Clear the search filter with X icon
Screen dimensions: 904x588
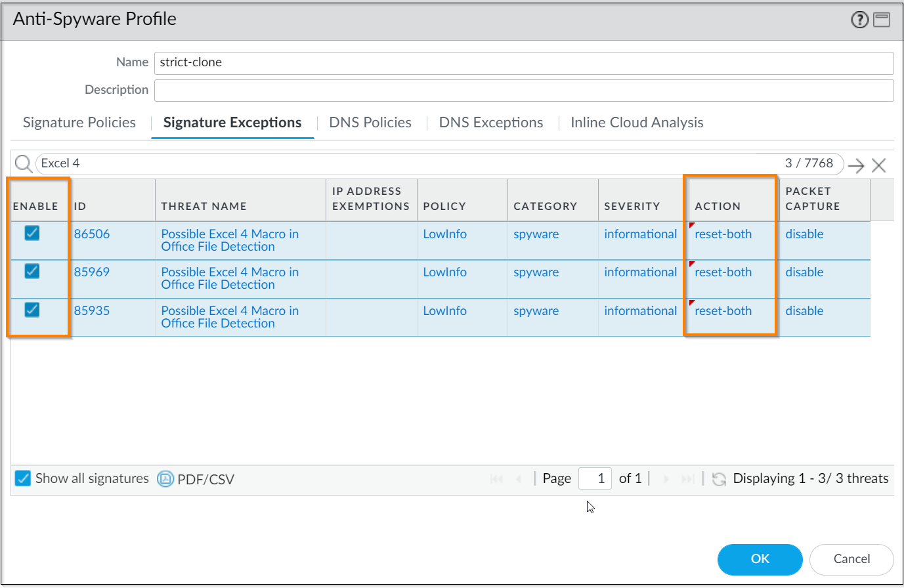[x=879, y=165]
